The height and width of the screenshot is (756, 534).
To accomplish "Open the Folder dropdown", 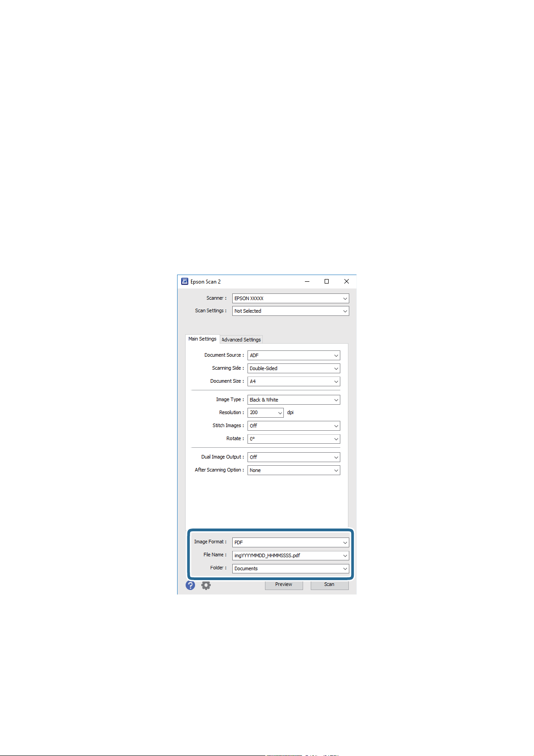I will coord(291,568).
